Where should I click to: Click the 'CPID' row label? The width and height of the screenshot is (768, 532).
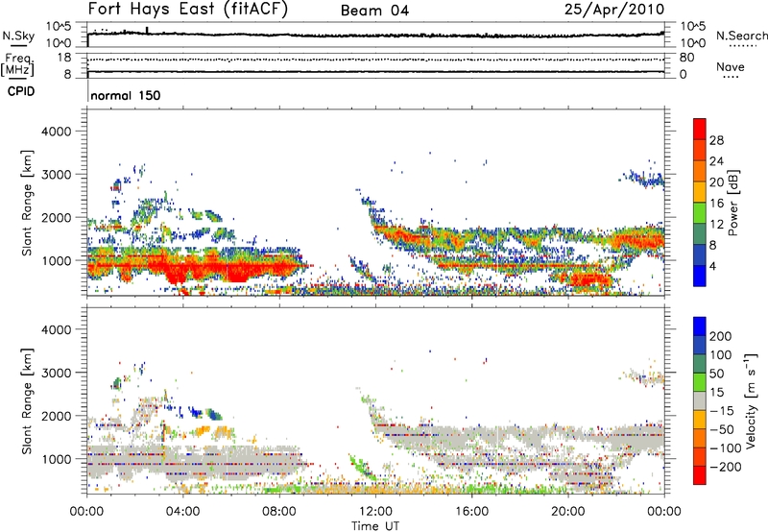tap(21, 91)
